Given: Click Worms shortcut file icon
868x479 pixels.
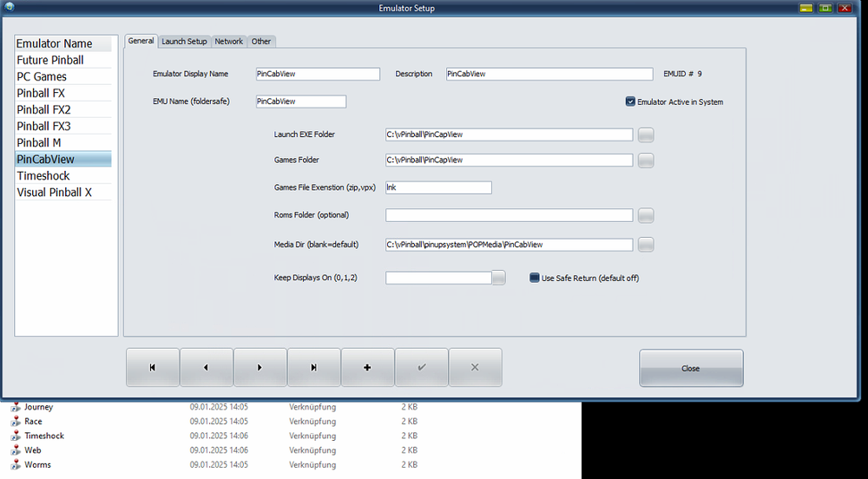Looking at the screenshot, I should pos(16,464).
